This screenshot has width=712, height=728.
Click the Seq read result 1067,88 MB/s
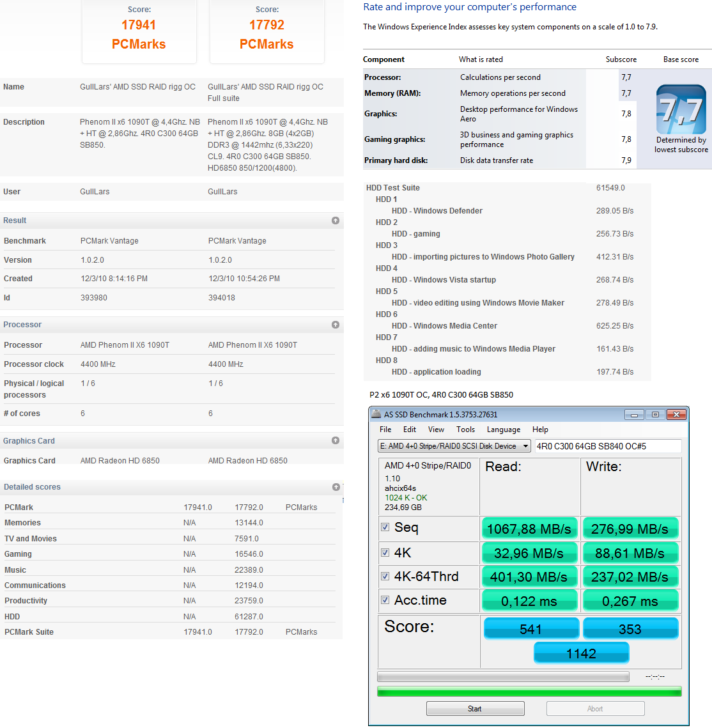click(x=530, y=529)
